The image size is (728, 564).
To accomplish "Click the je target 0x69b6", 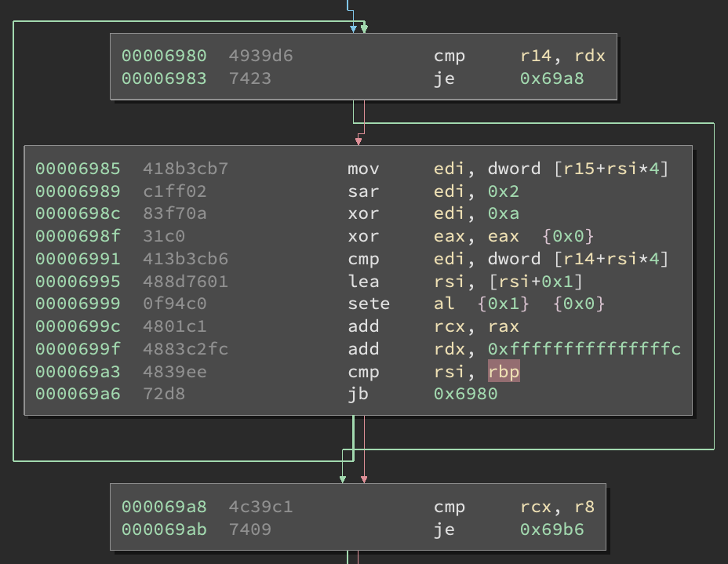I will (551, 529).
